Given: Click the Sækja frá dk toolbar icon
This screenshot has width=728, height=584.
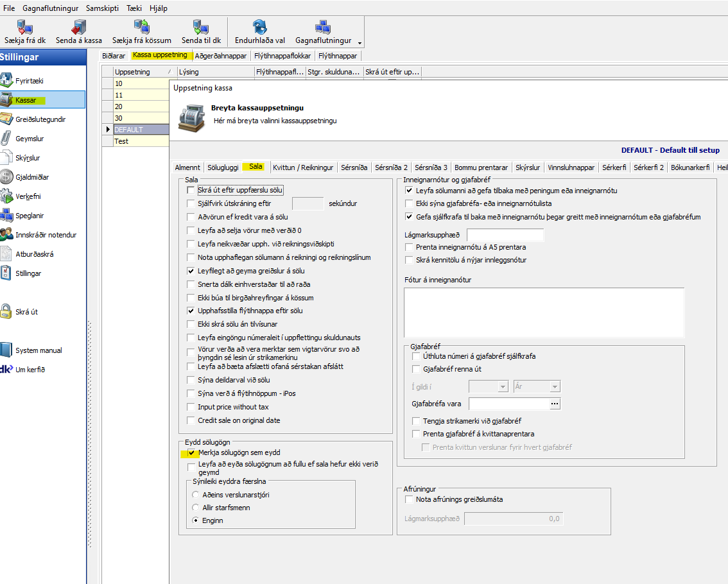Looking at the screenshot, I should (24, 28).
